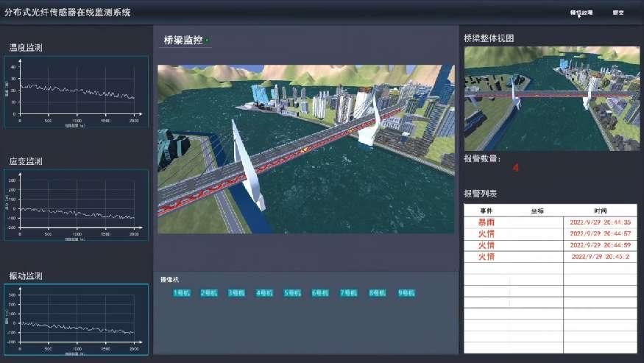Open the 历史 menu in top bar
This screenshot has height=363, width=644.
tap(618, 13)
